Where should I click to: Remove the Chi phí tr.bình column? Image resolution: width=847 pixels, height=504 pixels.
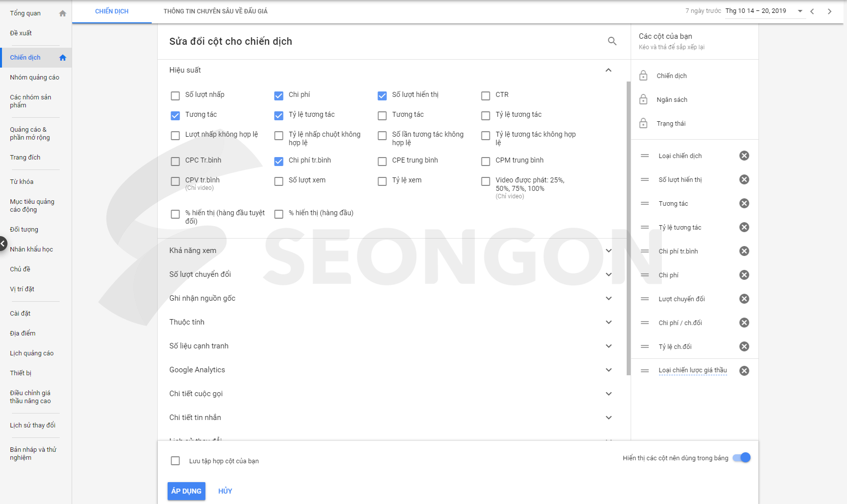[744, 251]
